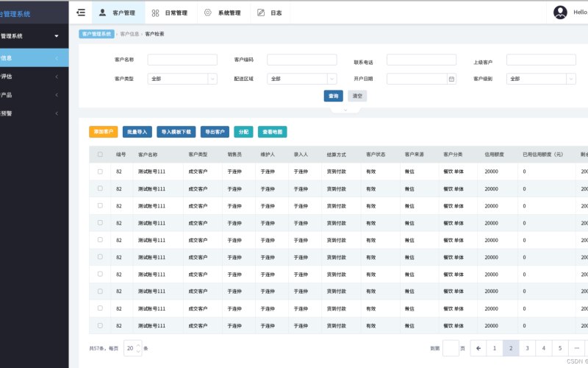Focus the 客户编码 input field

point(302,60)
